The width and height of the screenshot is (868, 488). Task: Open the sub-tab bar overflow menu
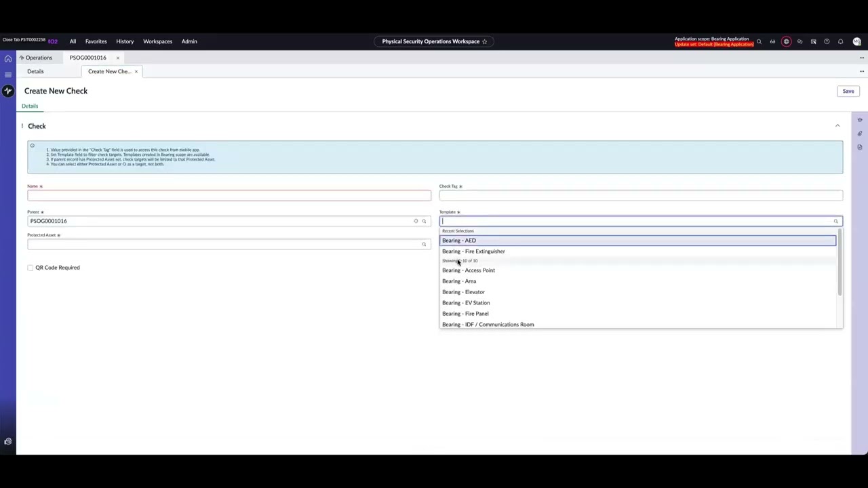click(x=862, y=71)
